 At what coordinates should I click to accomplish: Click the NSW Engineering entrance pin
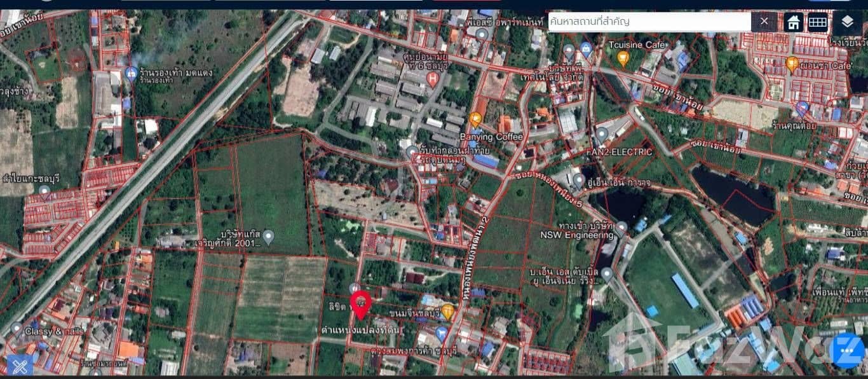point(621,228)
